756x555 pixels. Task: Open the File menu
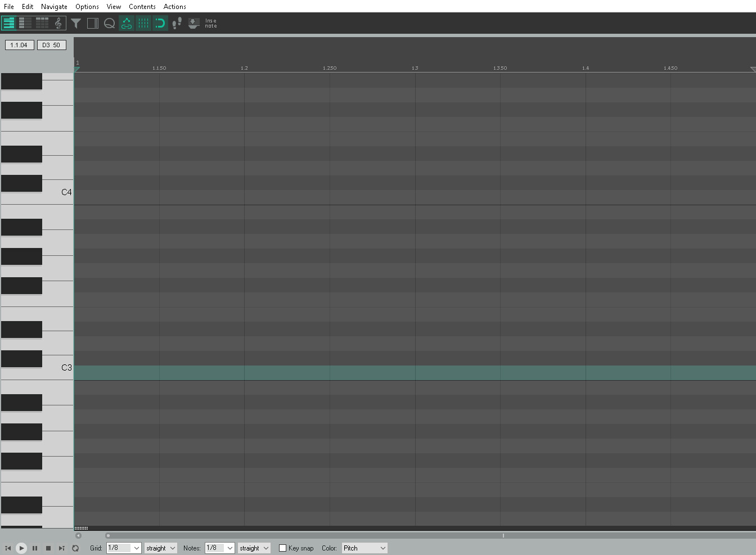coord(9,7)
